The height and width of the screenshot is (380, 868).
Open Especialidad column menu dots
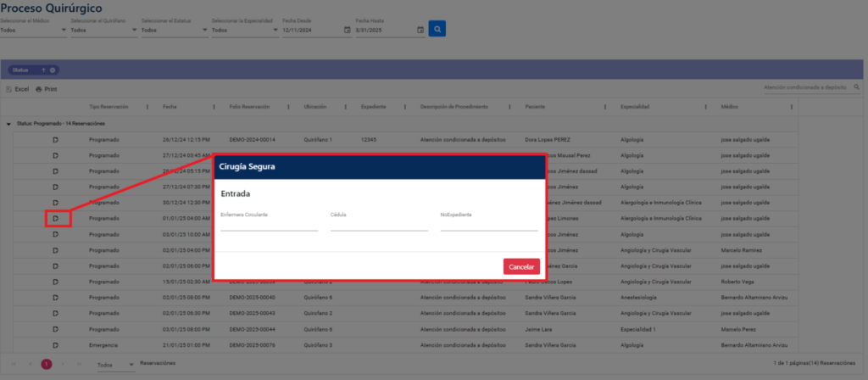click(705, 107)
